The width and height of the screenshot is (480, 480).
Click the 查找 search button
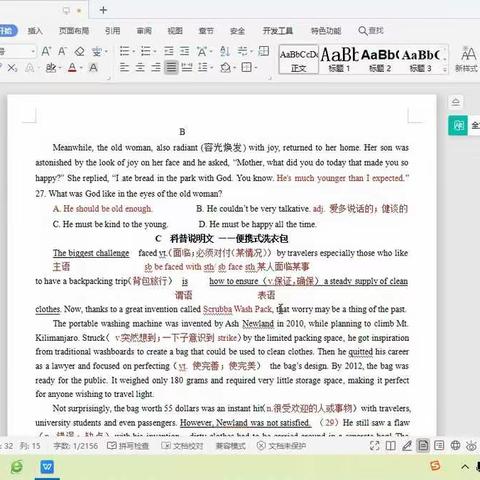pyautogui.click(x=371, y=31)
